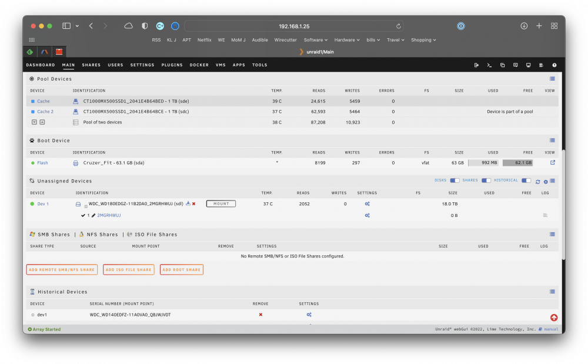Toggle the Disks switch

coord(455,181)
